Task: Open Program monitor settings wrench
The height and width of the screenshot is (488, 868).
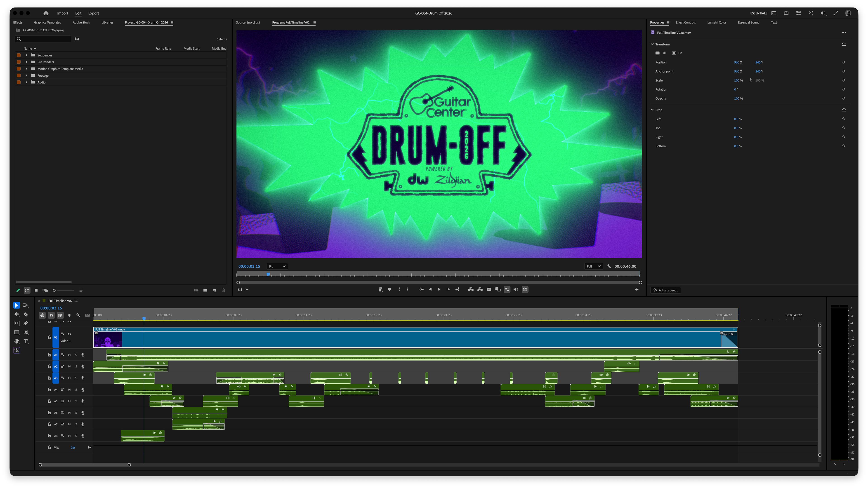Action: (x=609, y=266)
